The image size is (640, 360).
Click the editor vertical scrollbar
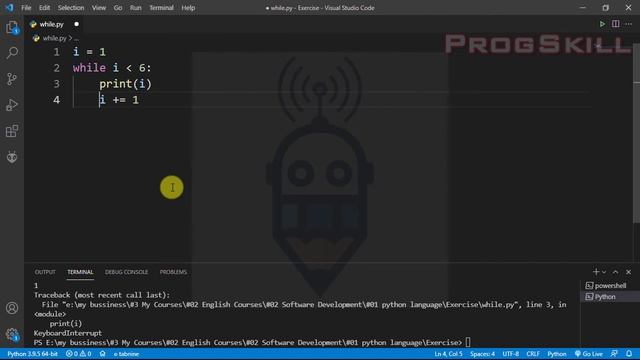636,133
